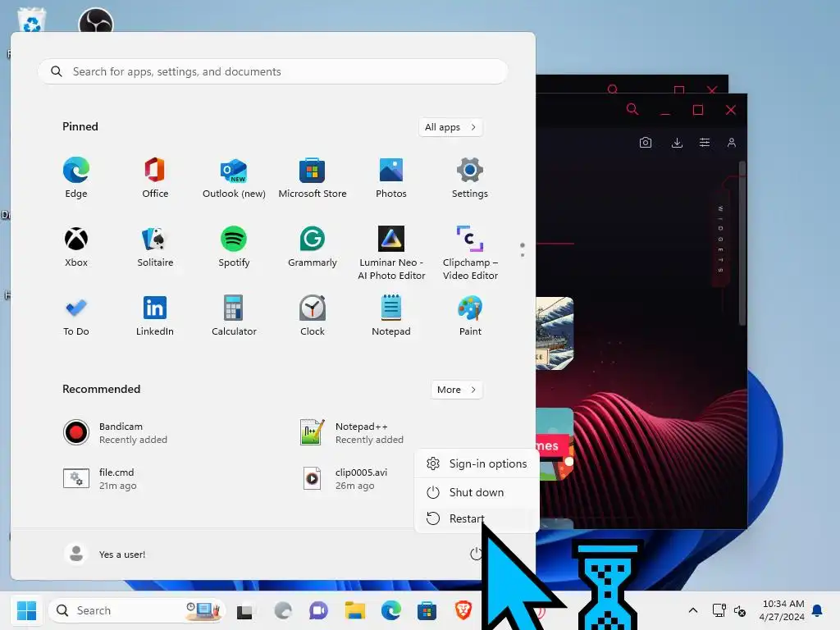Open the muted volume tray icon
This screenshot has height=630, width=840.
click(740, 610)
